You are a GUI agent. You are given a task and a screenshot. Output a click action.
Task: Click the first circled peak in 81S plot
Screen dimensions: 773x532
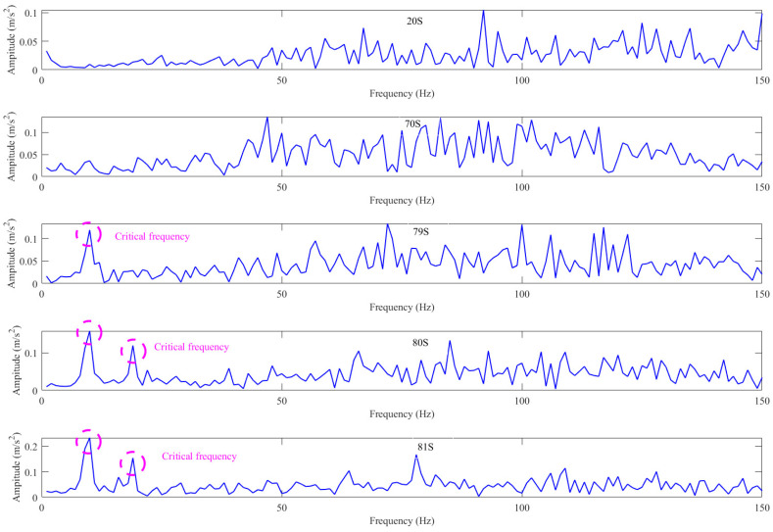[x=89, y=442]
